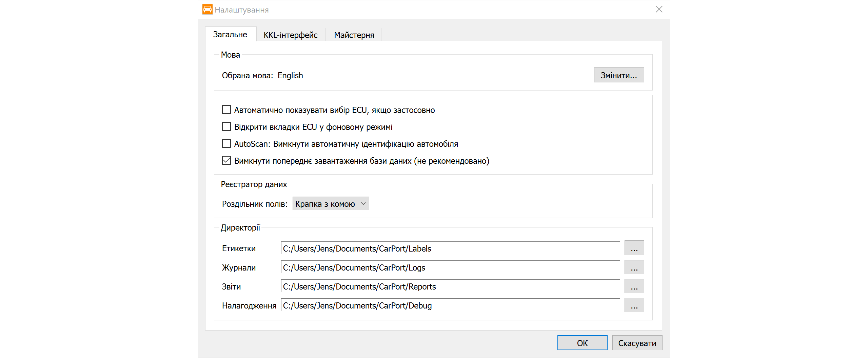Open the Майстерня tab

pyautogui.click(x=354, y=35)
